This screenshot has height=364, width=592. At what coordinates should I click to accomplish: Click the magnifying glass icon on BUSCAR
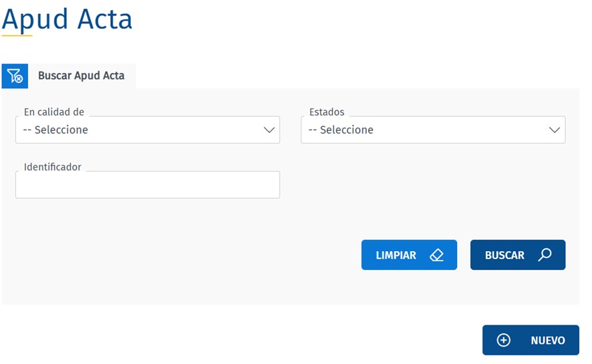[545, 255]
